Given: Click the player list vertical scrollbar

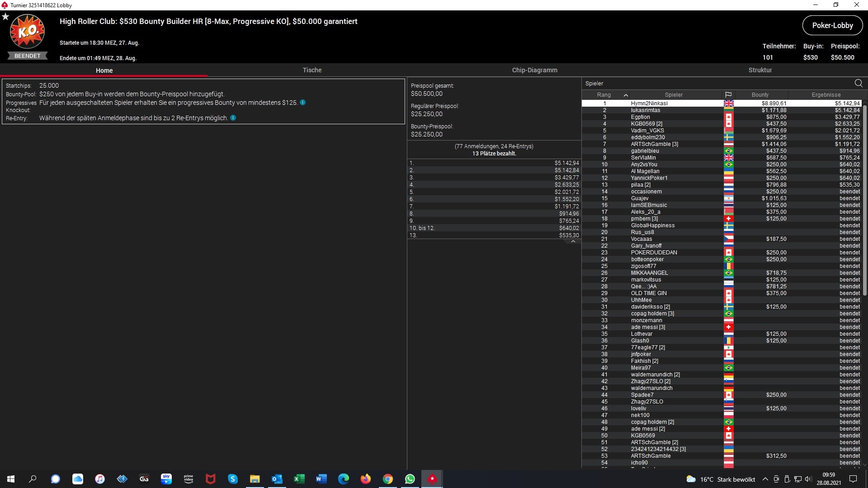Looking at the screenshot, I should coord(865,199).
